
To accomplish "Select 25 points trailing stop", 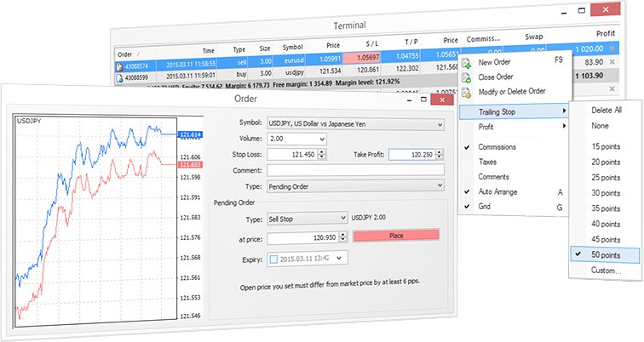I will [606, 179].
